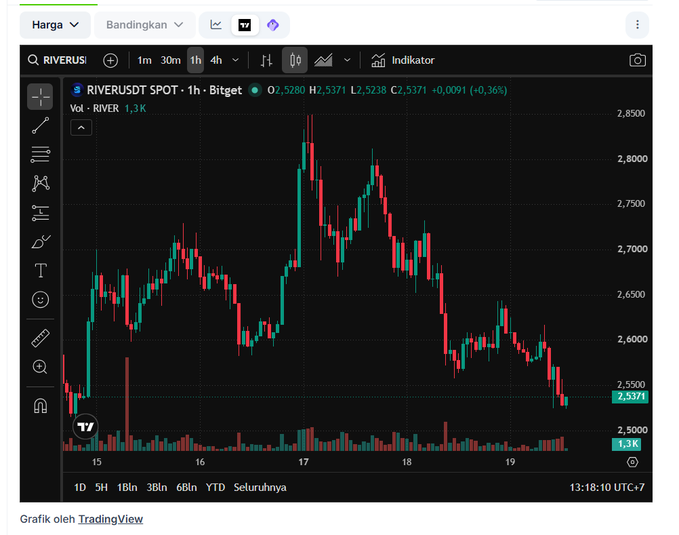
Task: Set range to 6Bln
Action: pos(186,487)
